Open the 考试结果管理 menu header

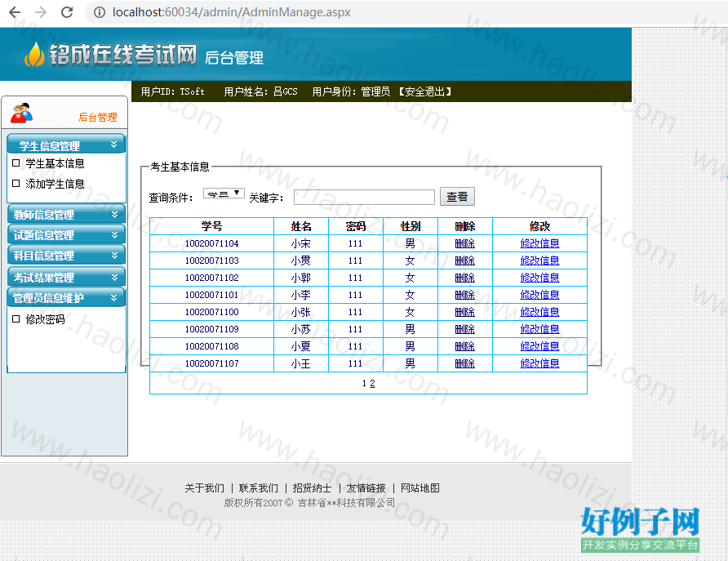66,277
